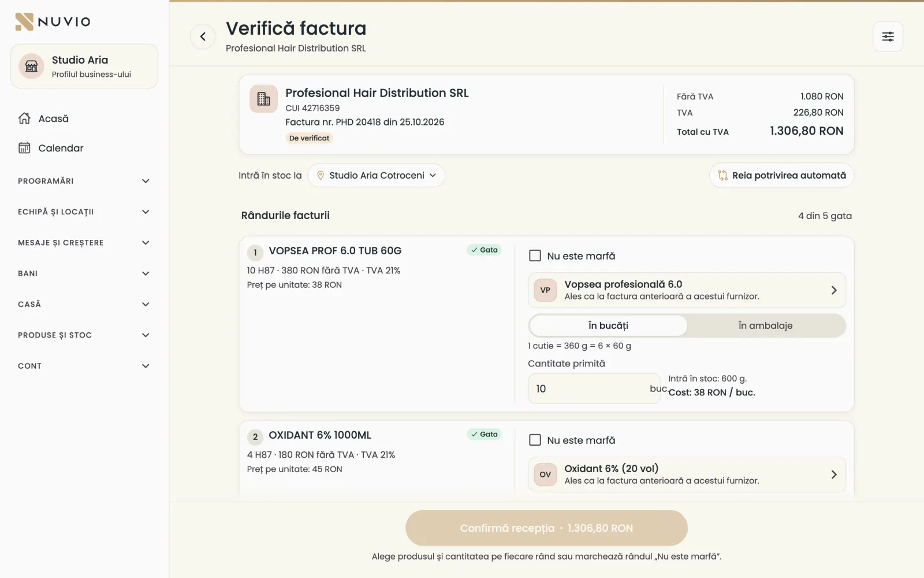
Task: Go to Acasă in sidebar
Action: (x=84, y=118)
